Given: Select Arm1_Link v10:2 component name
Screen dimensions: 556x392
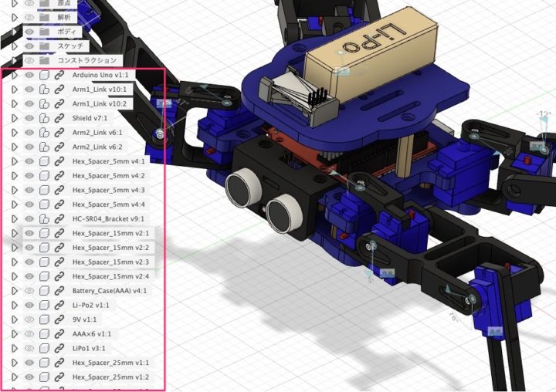Looking at the screenshot, I should pyautogui.click(x=101, y=103).
